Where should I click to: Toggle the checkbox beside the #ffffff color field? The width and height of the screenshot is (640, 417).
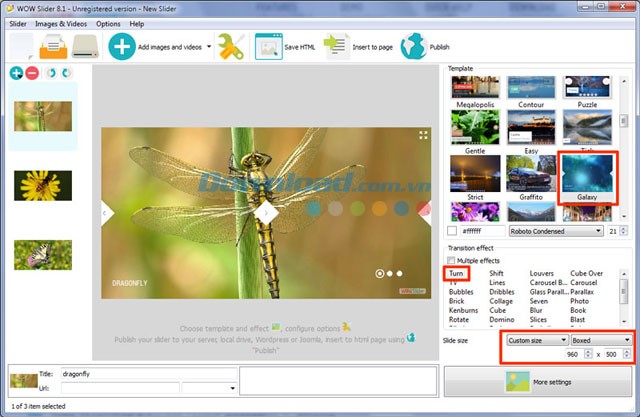point(454,231)
